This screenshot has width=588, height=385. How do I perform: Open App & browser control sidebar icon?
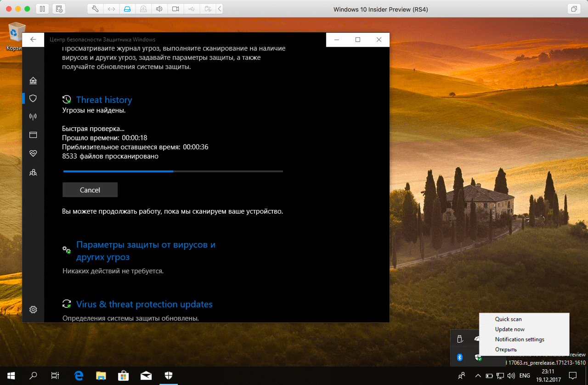pos(33,135)
